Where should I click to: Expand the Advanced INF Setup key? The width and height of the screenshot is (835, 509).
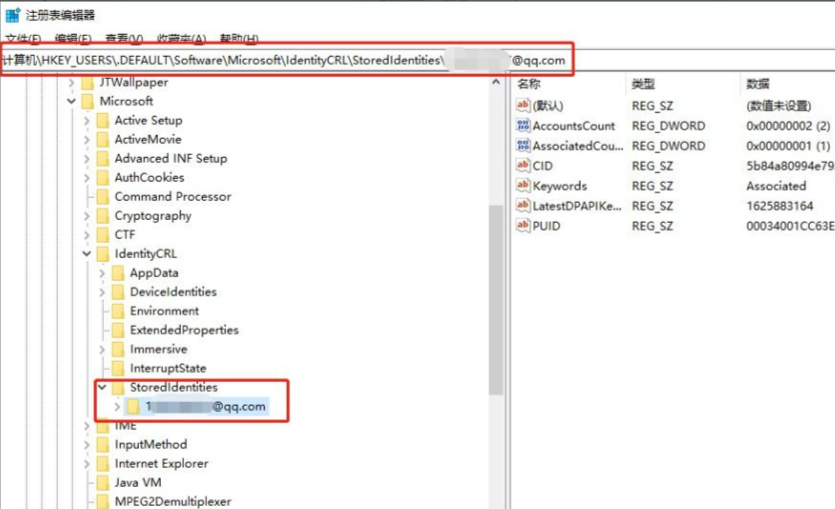click(87, 159)
